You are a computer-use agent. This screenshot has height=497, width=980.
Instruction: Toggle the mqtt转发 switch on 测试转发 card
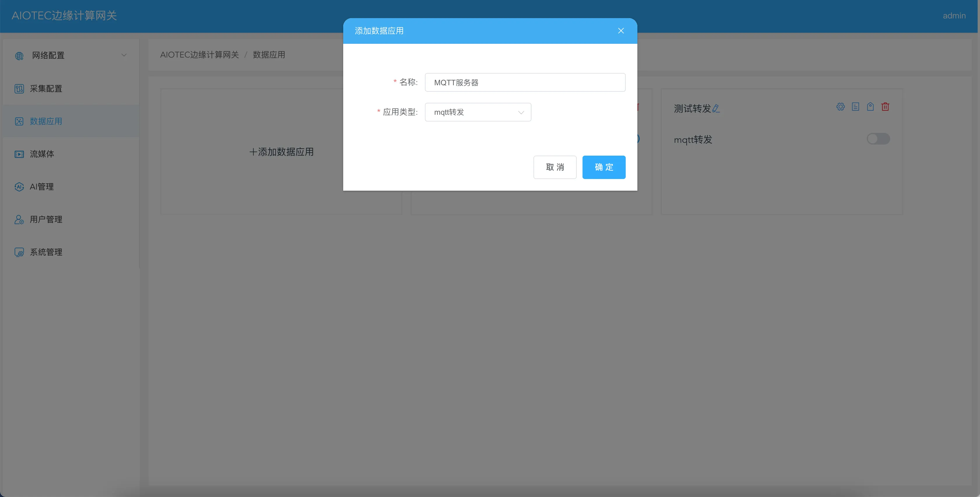878,139
